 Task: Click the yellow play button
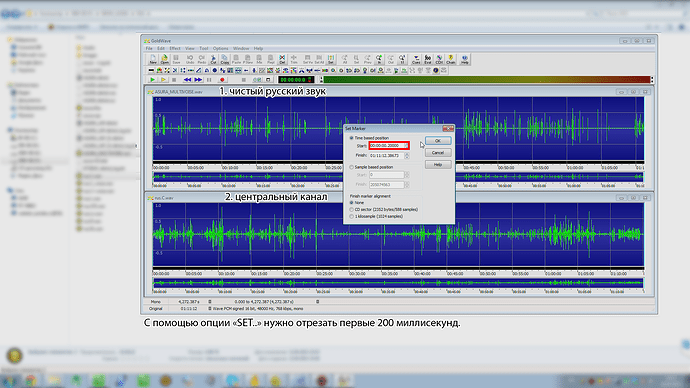163,80
